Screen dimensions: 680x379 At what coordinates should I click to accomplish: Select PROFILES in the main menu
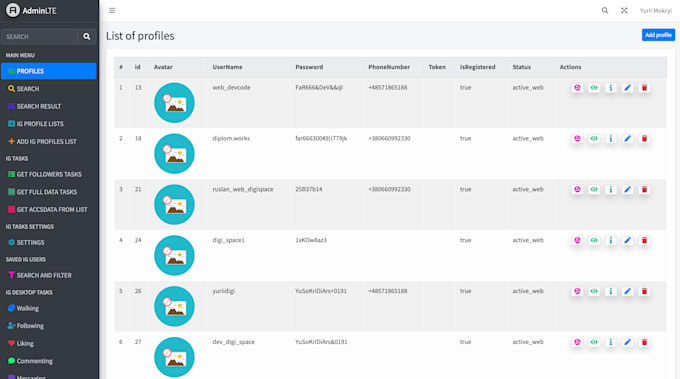coord(49,71)
